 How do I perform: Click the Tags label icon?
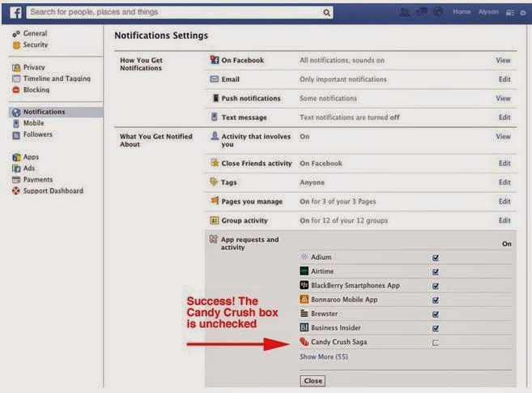(214, 182)
